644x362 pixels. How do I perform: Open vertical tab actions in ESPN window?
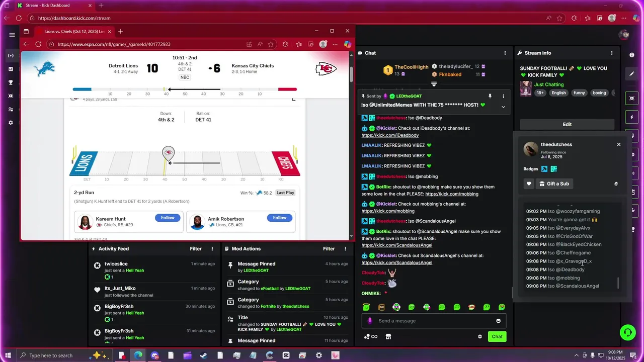(x=26, y=31)
